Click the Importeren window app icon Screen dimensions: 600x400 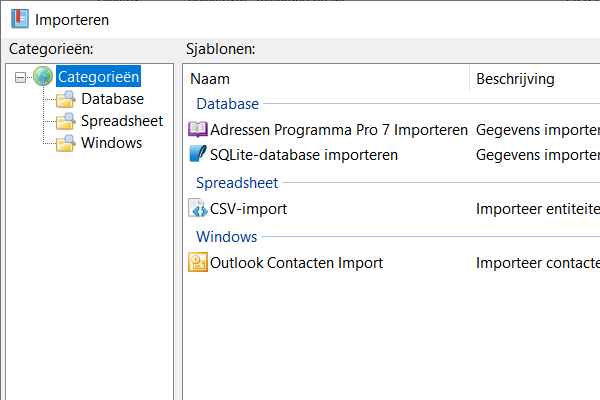click(17, 19)
